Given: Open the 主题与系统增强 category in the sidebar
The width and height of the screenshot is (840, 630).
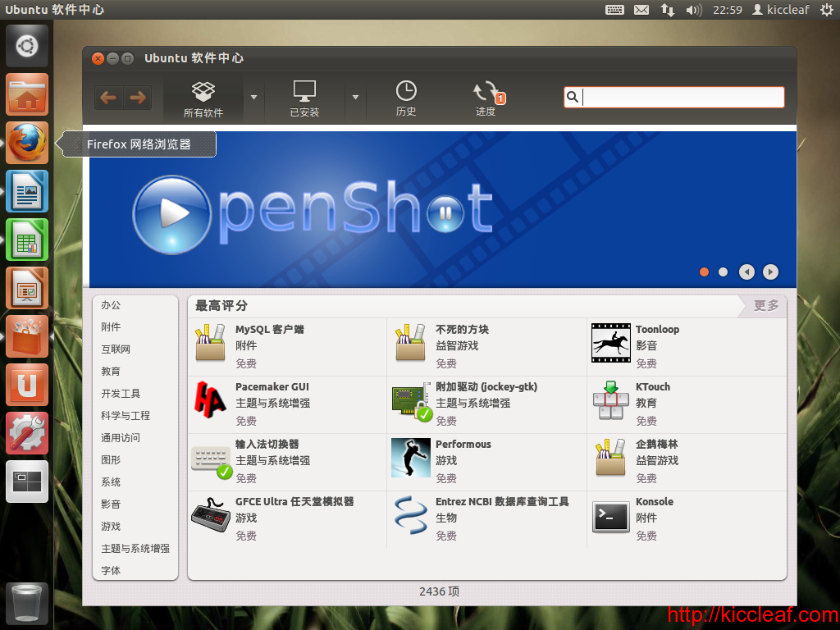Looking at the screenshot, I should click(x=135, y=549).
